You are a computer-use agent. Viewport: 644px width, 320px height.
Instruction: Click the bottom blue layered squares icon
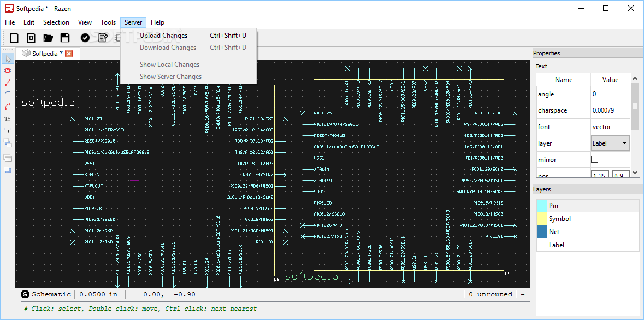click(x=8, y=170)
